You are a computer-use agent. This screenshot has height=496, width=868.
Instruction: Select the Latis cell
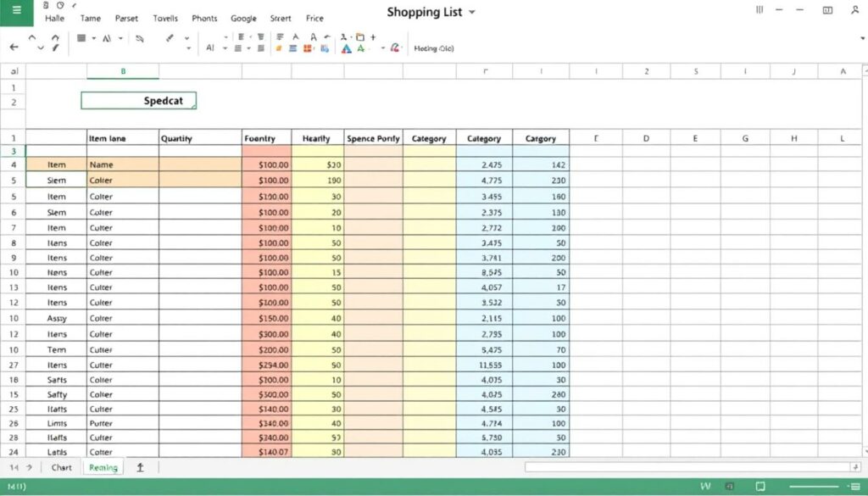click(x=57, y=452)
